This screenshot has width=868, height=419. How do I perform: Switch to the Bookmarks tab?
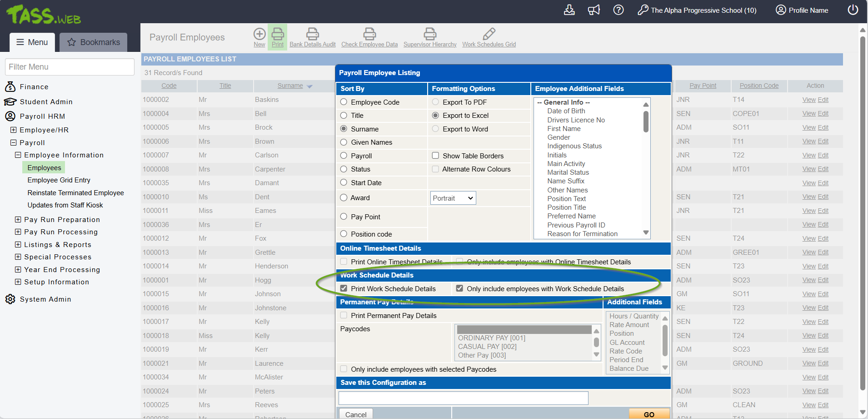[94, 42]
